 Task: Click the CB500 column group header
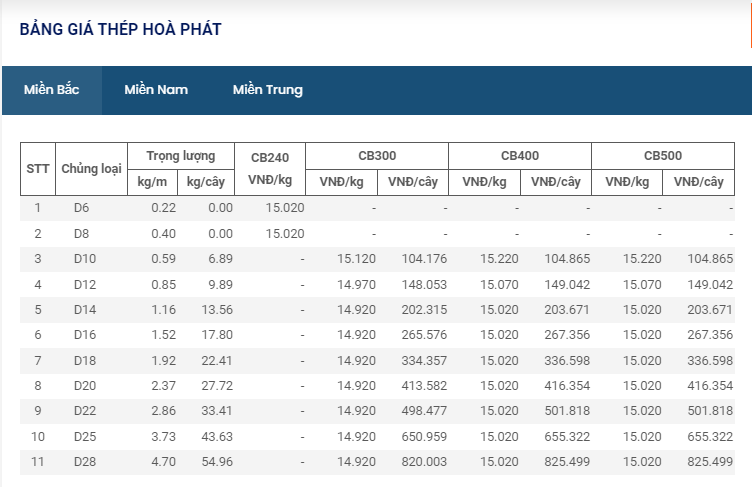tap(663, 156)
